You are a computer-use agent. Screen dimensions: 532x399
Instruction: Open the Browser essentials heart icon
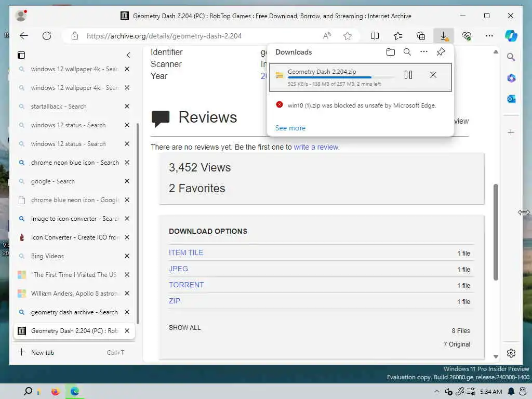(x=467, y=36)
